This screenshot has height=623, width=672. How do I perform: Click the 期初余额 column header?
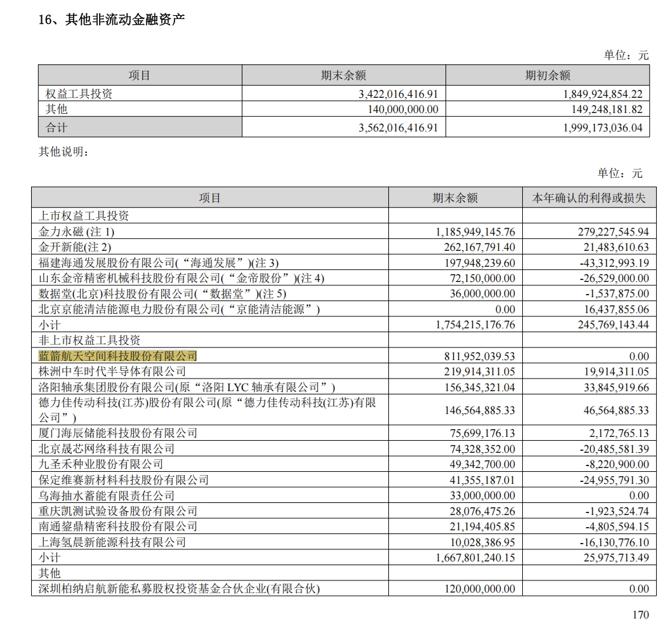coord(548,76)
